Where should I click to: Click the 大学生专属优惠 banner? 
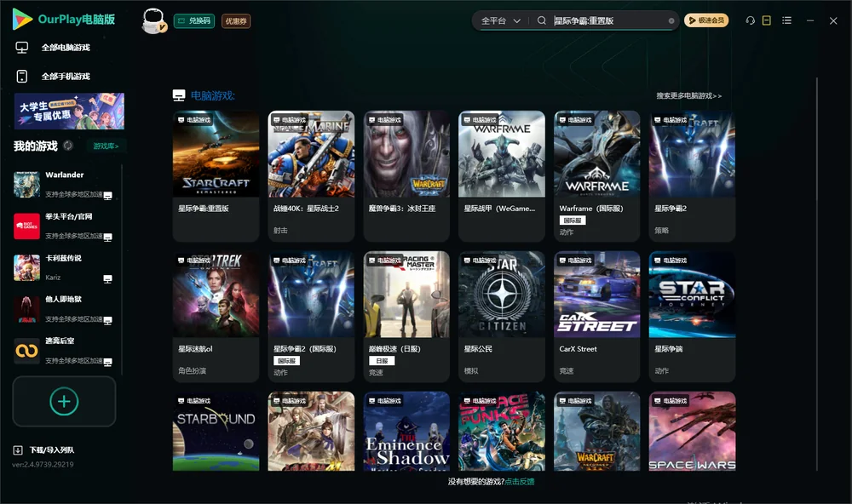coord(69,111)
